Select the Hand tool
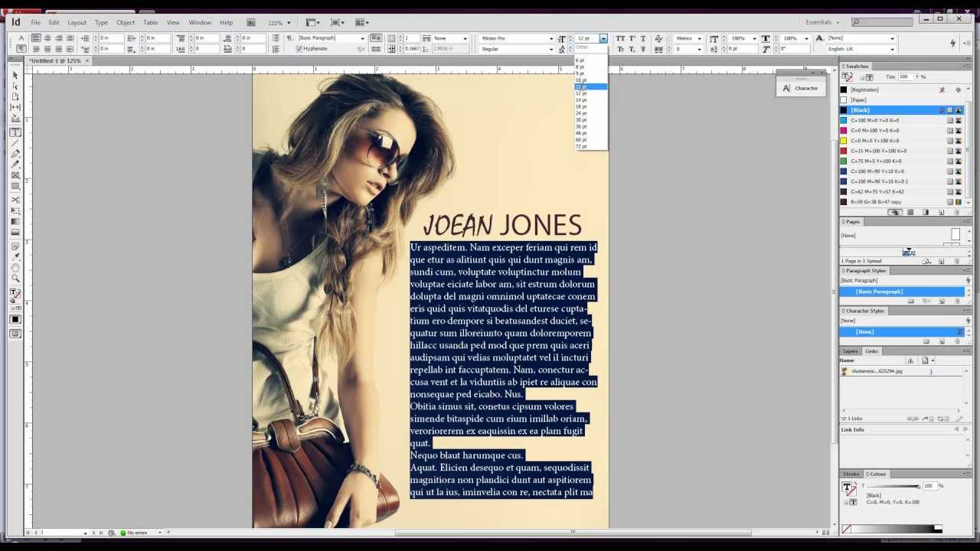Image resolution: width=980 pixels, height=551 pixels. pos(15,267)
